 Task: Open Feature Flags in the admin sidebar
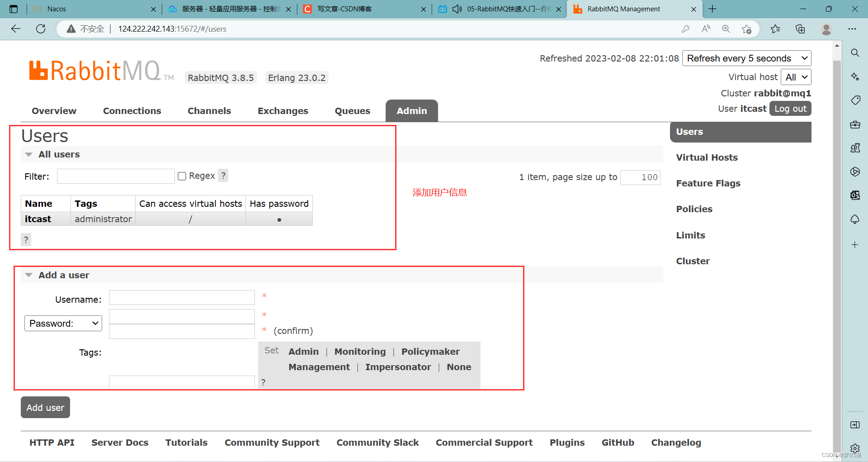point(708,183)
